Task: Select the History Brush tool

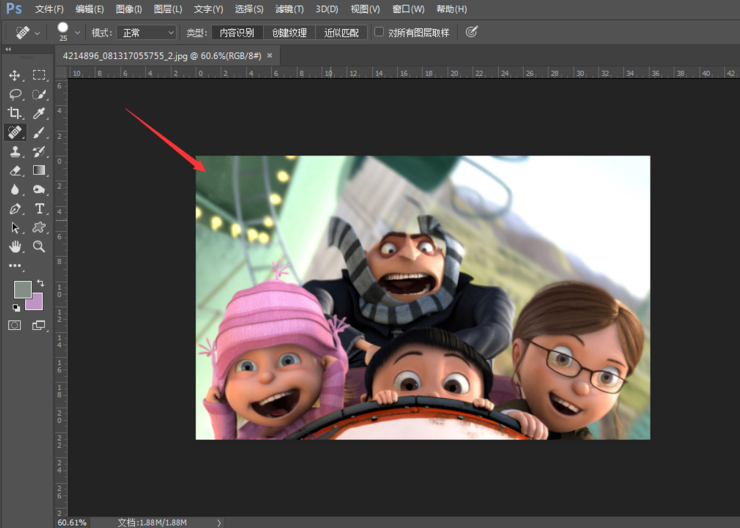Action: click(39, 151)
